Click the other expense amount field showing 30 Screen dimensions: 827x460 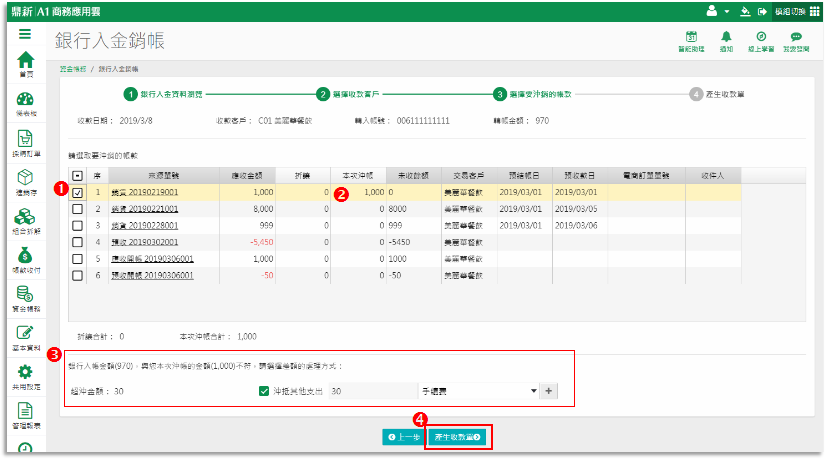tap(372, 391)
